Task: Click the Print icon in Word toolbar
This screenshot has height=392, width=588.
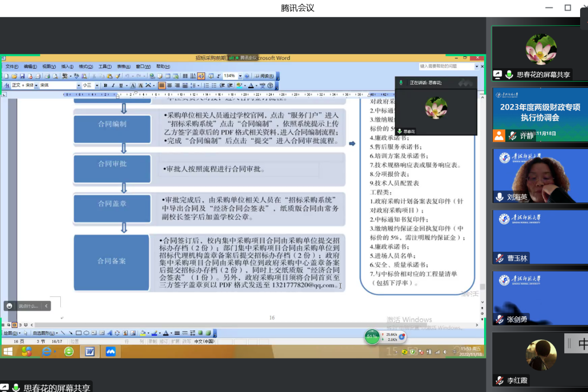Action: click(x=47, y=76)
